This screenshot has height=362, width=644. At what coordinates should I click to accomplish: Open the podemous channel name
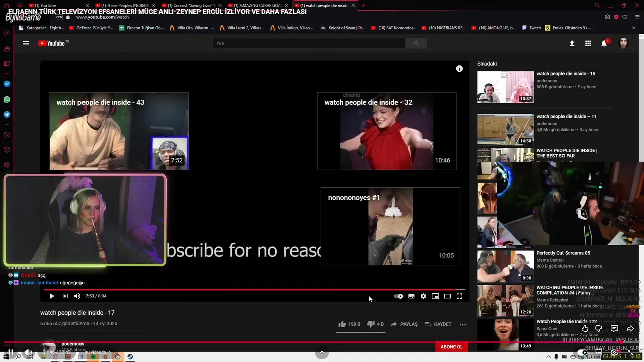click(x=72, y=344)
